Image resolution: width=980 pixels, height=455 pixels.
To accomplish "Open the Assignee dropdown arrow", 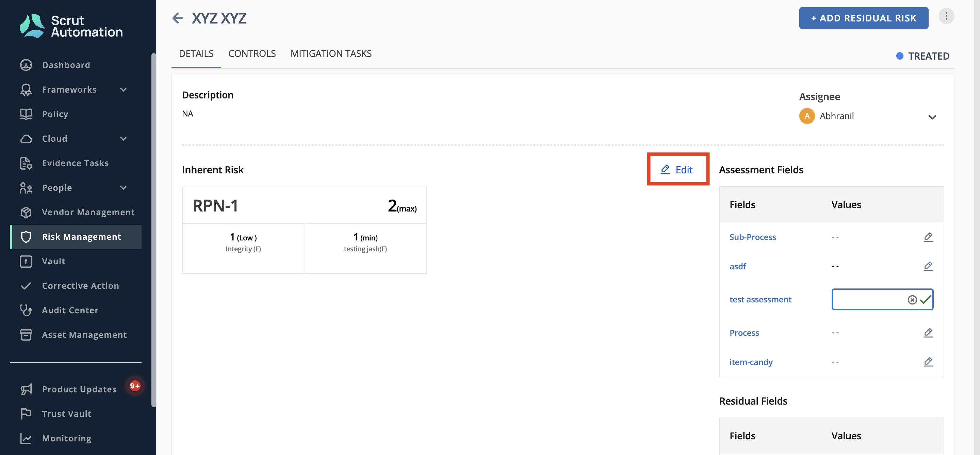I will coord(932,117).
